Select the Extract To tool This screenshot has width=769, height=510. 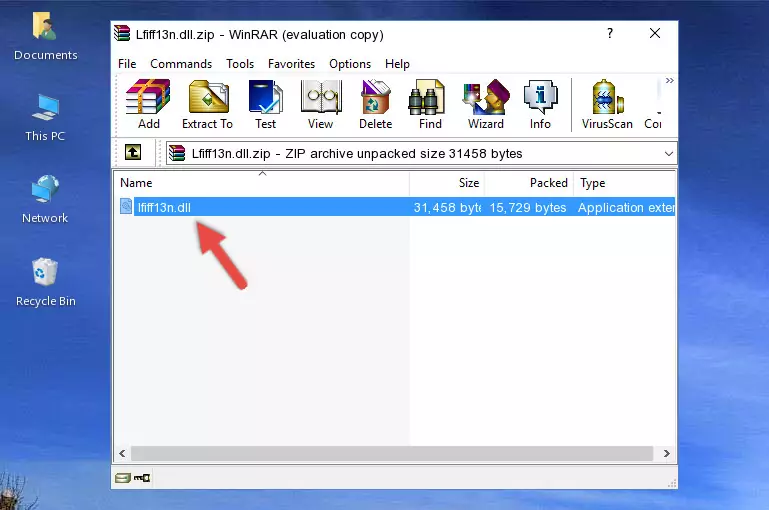pos(207,104)
